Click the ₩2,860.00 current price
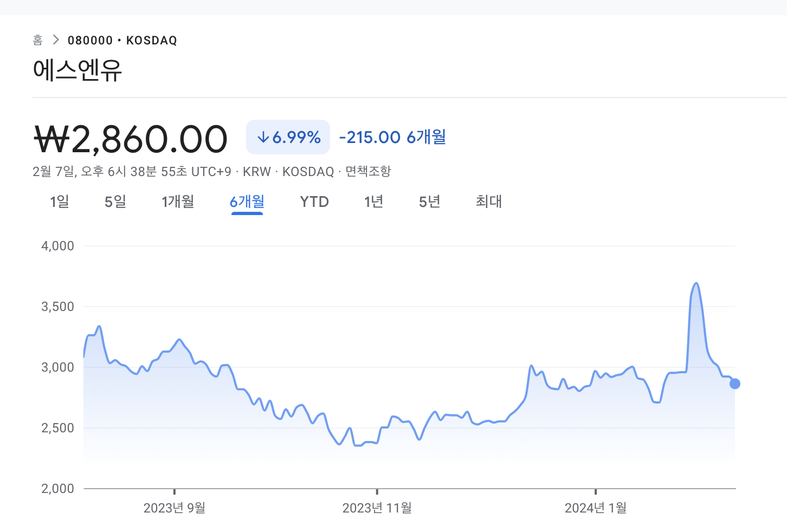787x532 pixels. (x=131, y=139)
